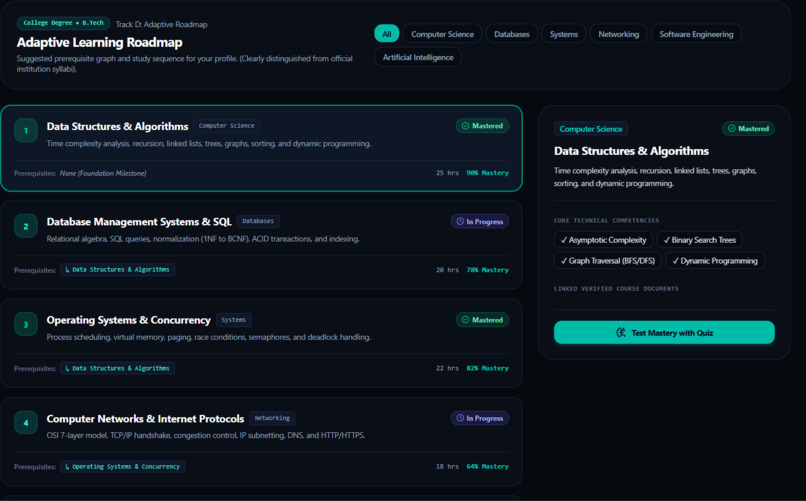Image resolution: width=806 pixels, height=501 pixels.
Task: Click None (Foundation Milestone) prerequisite text
Action: click(x=103, y=173)
